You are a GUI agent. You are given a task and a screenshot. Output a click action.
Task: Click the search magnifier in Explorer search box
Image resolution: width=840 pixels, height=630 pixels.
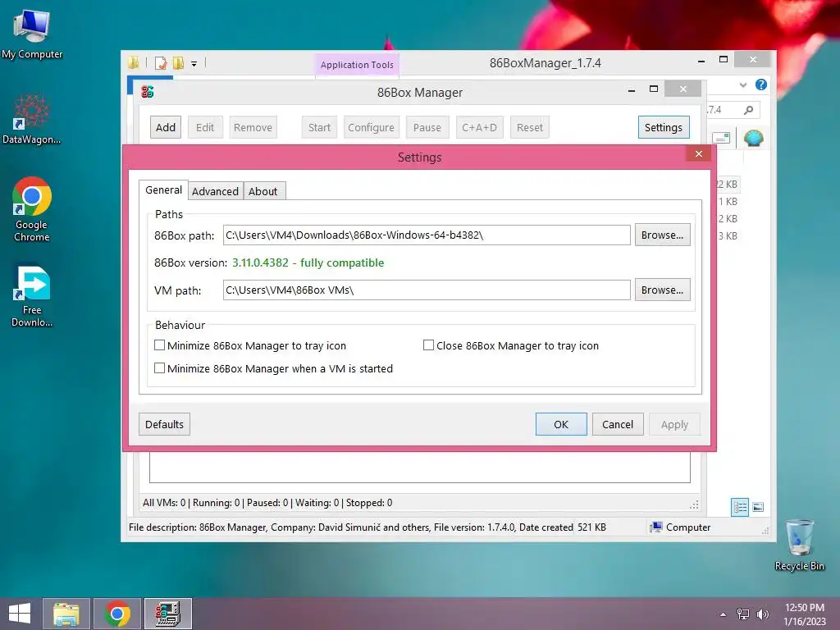click(x=748, y=110)
